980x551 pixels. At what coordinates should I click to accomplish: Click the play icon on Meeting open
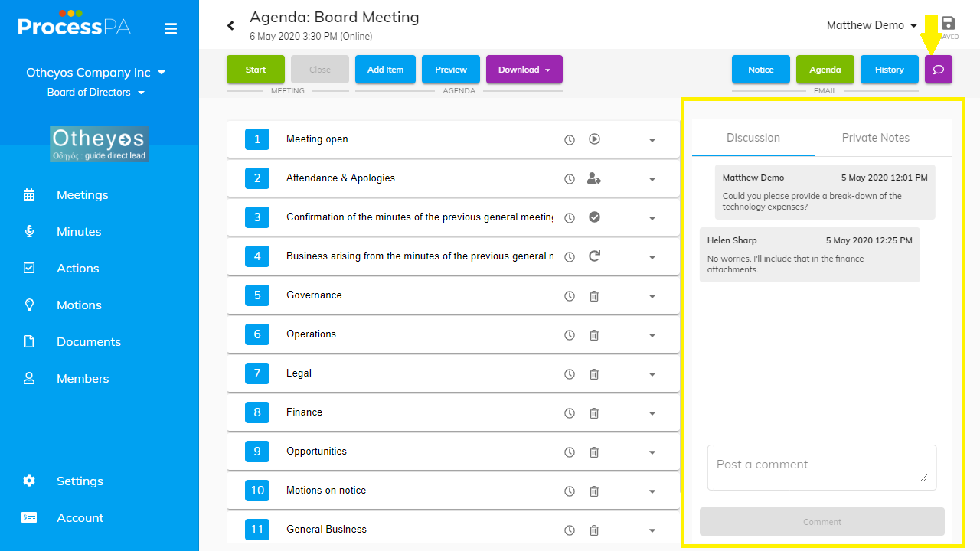tap(594, 139)
